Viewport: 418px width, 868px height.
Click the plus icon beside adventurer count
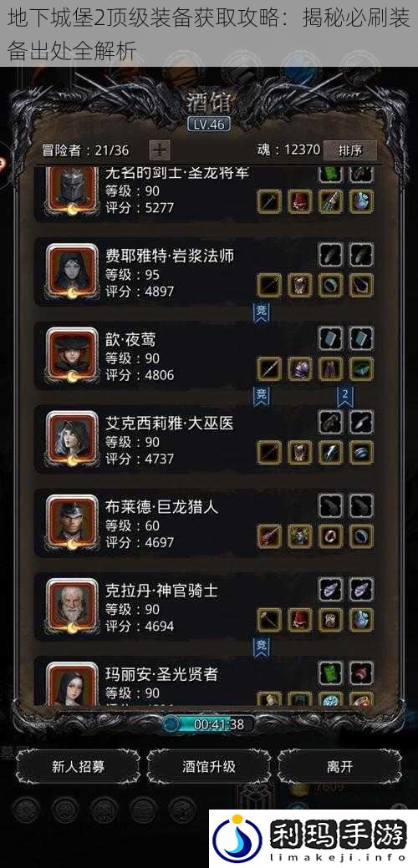(x=160, y=150)
